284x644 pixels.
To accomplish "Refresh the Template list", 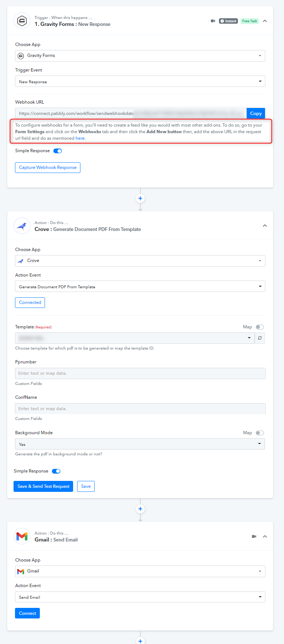I will tap(260, 338).
